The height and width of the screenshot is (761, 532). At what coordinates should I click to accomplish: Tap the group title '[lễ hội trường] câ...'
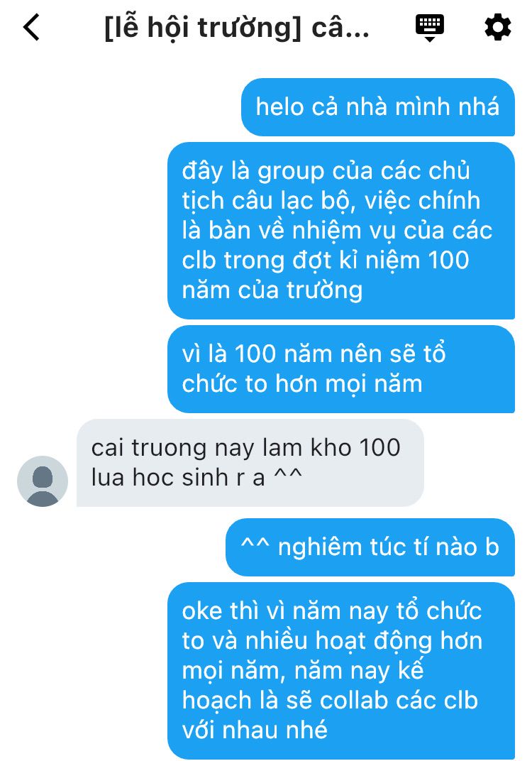coord(237,28)
